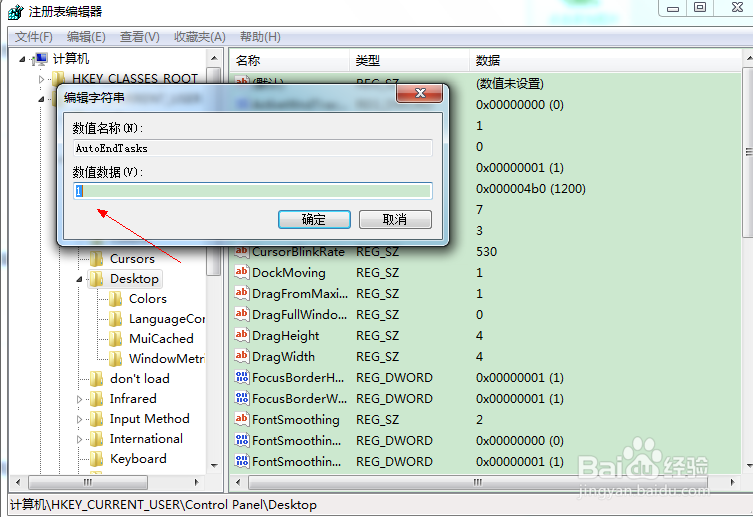Select the Cursors folder icon
Screen dimensions: 753x517
(x=97, y=259)
